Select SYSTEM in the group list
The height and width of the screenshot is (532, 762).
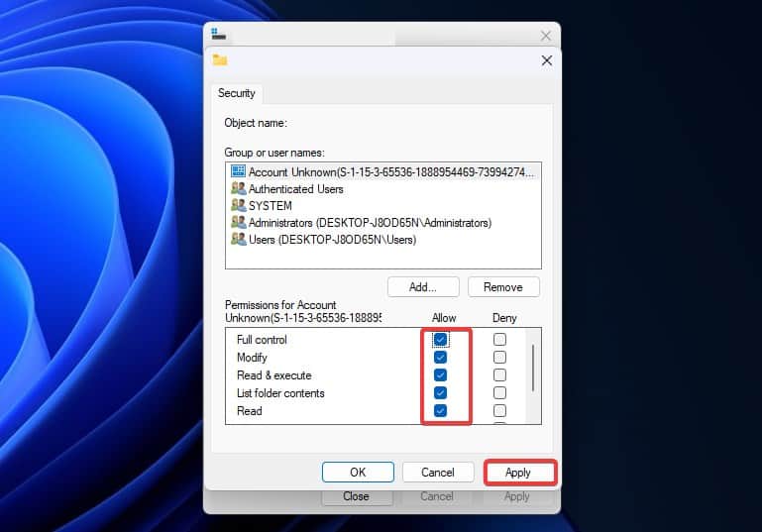point(271,206)
